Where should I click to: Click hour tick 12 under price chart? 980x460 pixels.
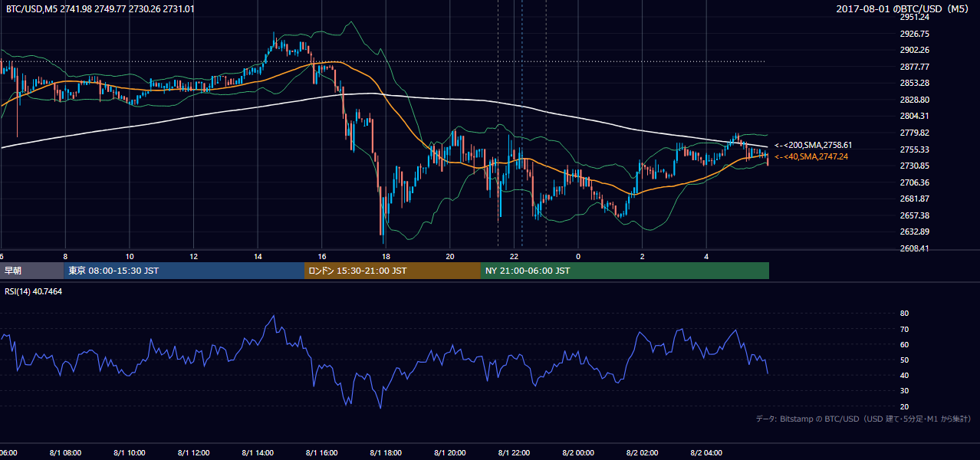click(x=194, y=256)
